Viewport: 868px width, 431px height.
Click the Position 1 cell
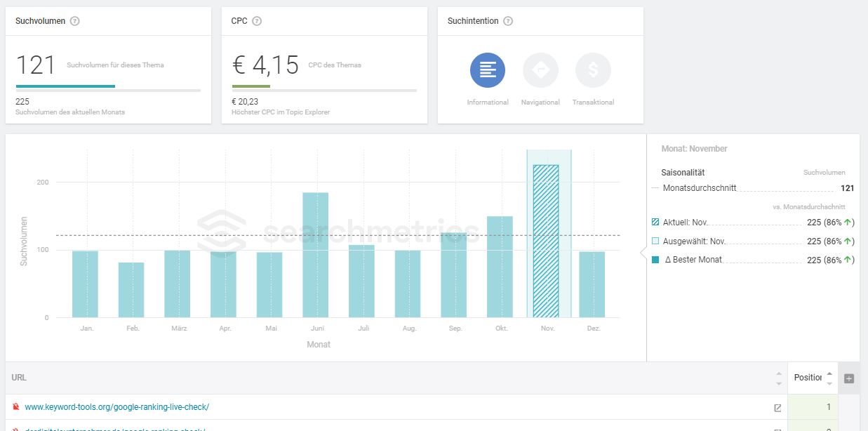(x=814, y=407)
